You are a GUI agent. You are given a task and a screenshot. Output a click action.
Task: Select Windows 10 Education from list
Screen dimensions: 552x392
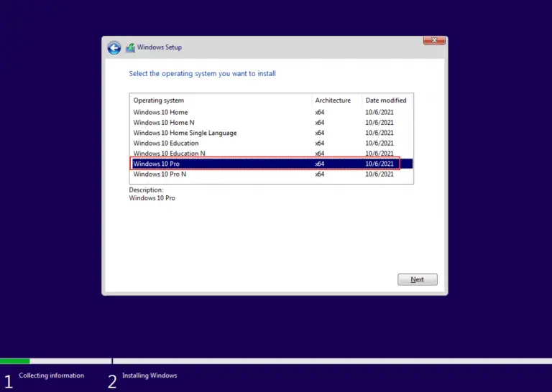point(272,143)
